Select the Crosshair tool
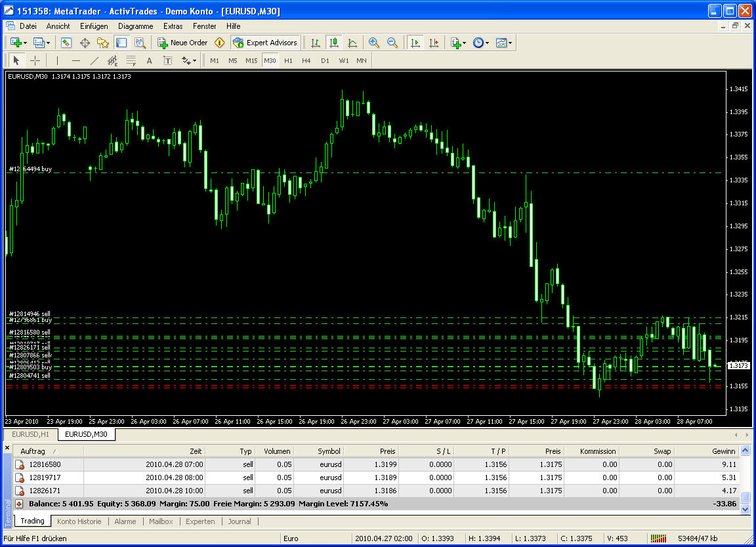 [36, 60]
